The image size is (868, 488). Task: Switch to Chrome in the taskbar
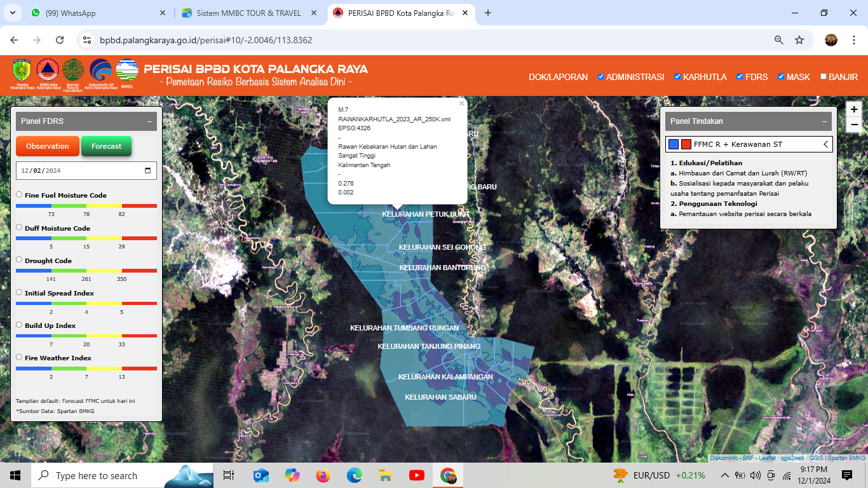(x=448, y=475)
